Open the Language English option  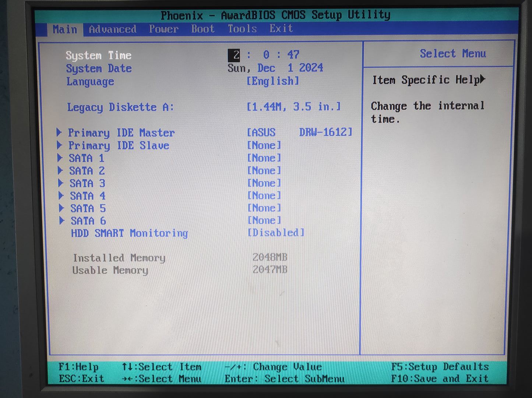coord(272,81)
